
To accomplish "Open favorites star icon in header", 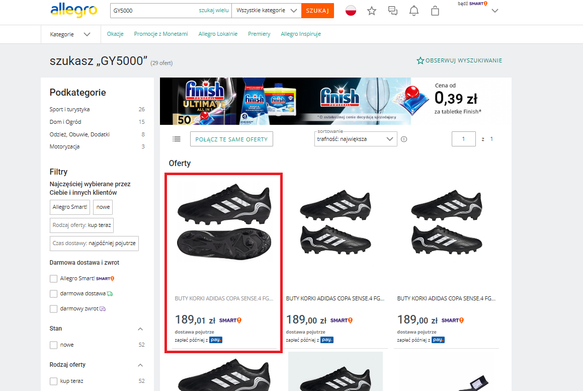I will (x=371, y=11).
